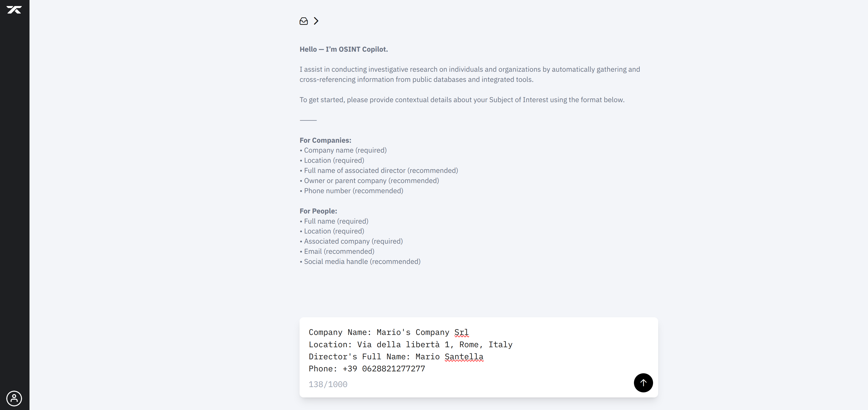Click the "Associated company (required)" bullet
The width and height of the screenshot is (868, 410).
click(353, 241)
